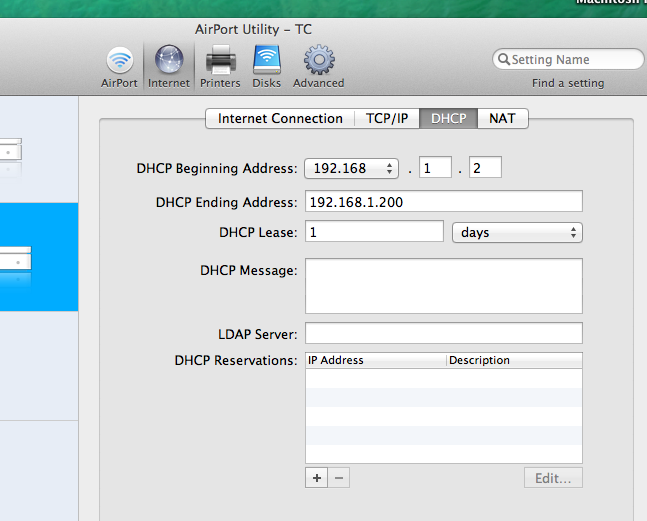Viewport: 647px width, 521px height.
Task: Click the Description column header
Action: point(514,360)
